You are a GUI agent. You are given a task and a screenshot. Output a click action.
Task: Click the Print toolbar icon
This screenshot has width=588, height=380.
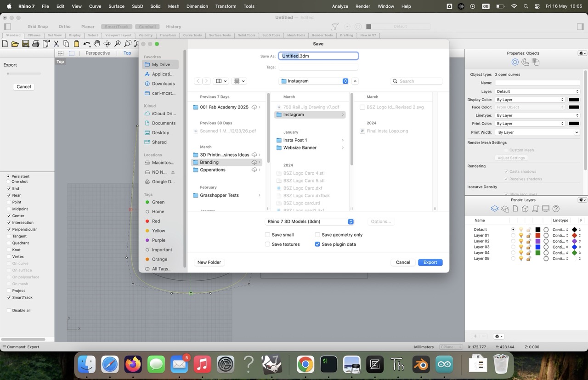coord(35,44)
